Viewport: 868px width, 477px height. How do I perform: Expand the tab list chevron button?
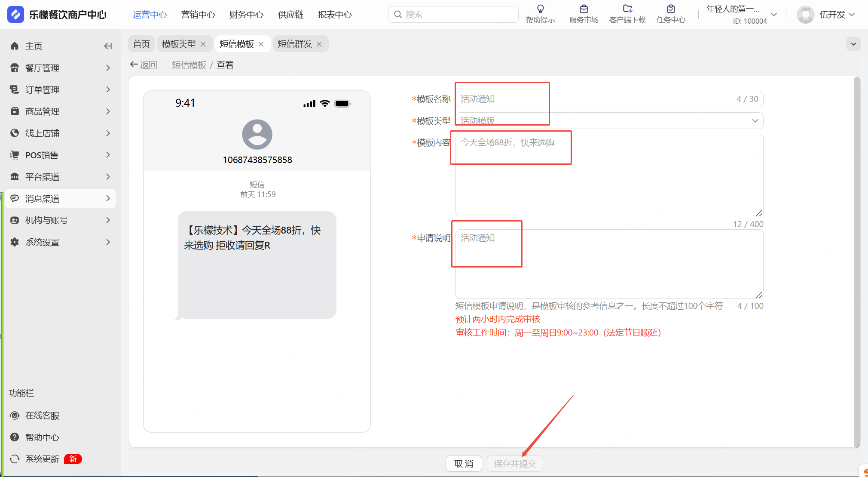(853, 44)
